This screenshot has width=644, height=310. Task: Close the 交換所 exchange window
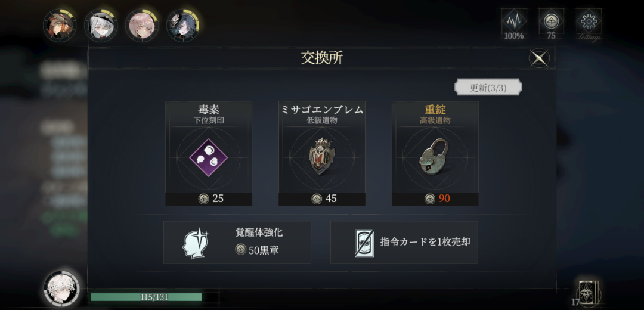tap(539, 58)
